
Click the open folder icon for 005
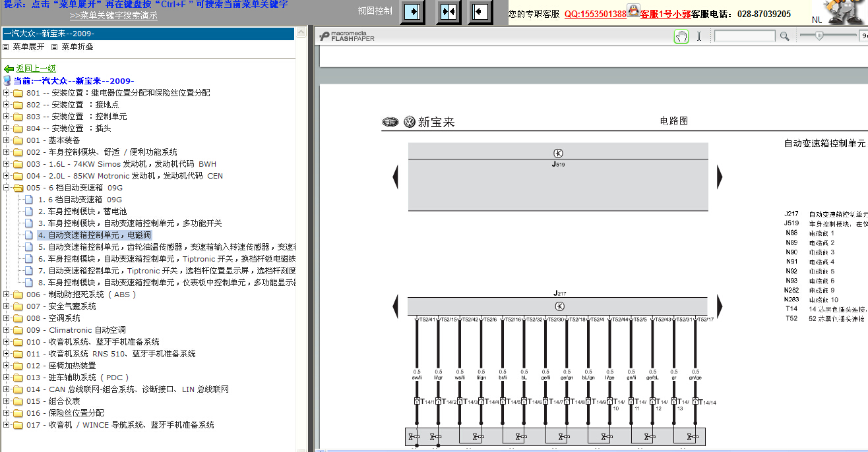click(18, 188)
